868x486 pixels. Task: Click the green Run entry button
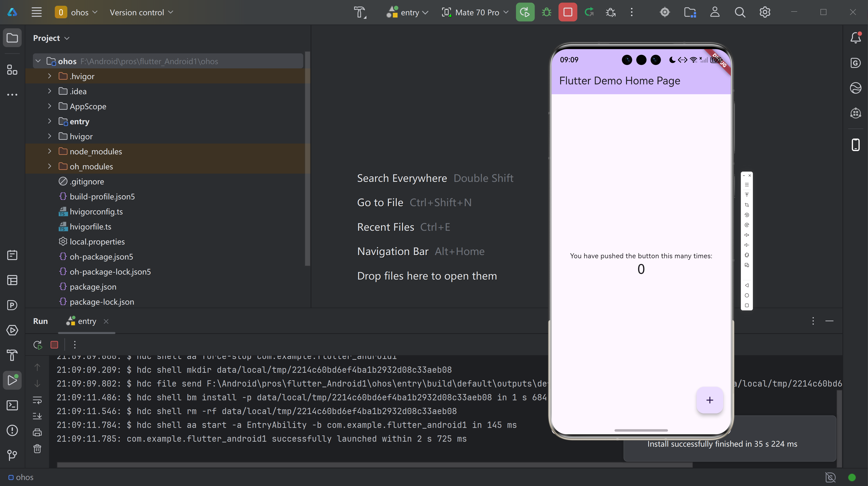pyautogui.click(x=525, y=13)
